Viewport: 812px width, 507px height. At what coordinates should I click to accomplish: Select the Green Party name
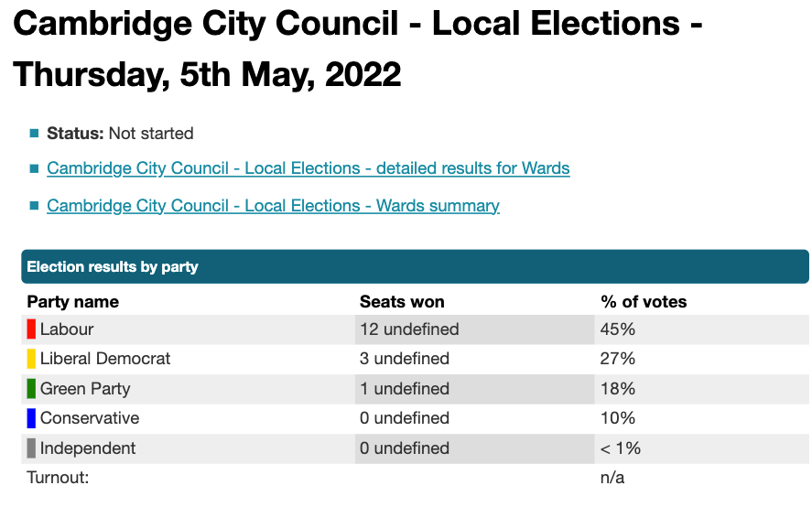(x=85, y=389)
